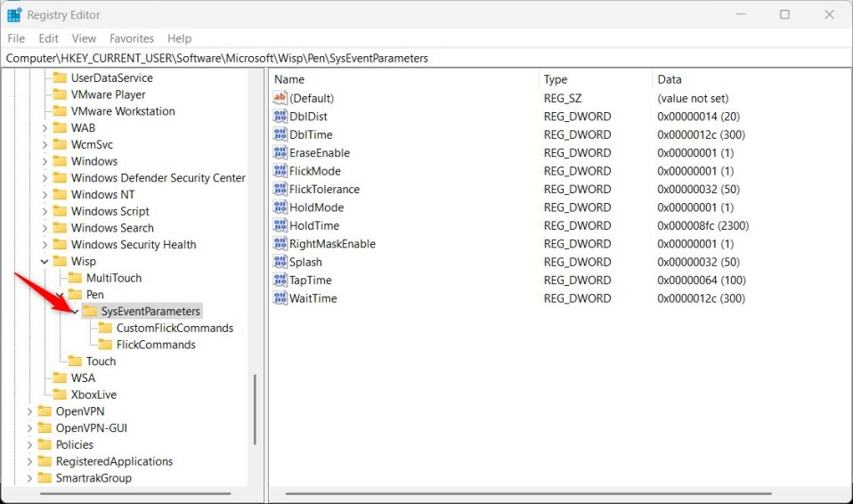This screenshot has height=504, width=853.
Task: Select the Windows key in tree
Action: coord(94,161)
